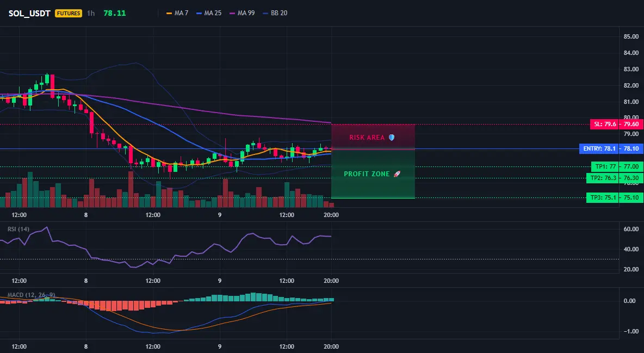Viewport: 644px width, 353px height.
Task: Toggle the MA 25 legend item
Action: tap(209, 13)
